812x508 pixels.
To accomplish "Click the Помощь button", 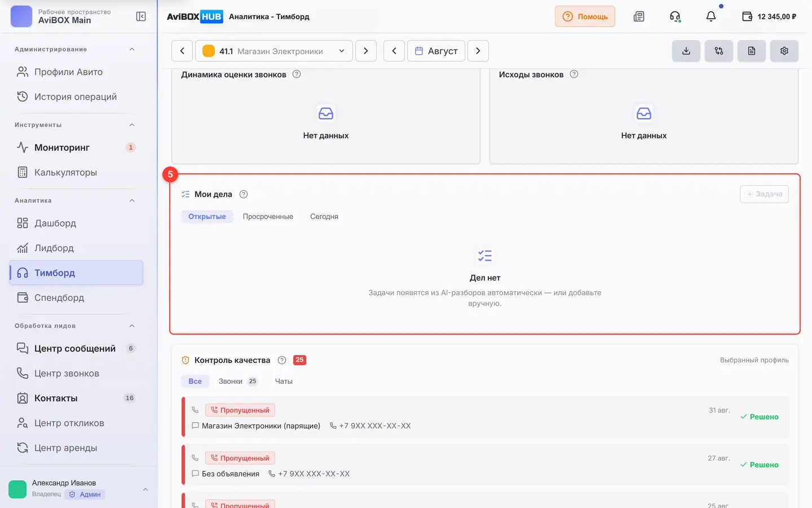I will (585, 16).
